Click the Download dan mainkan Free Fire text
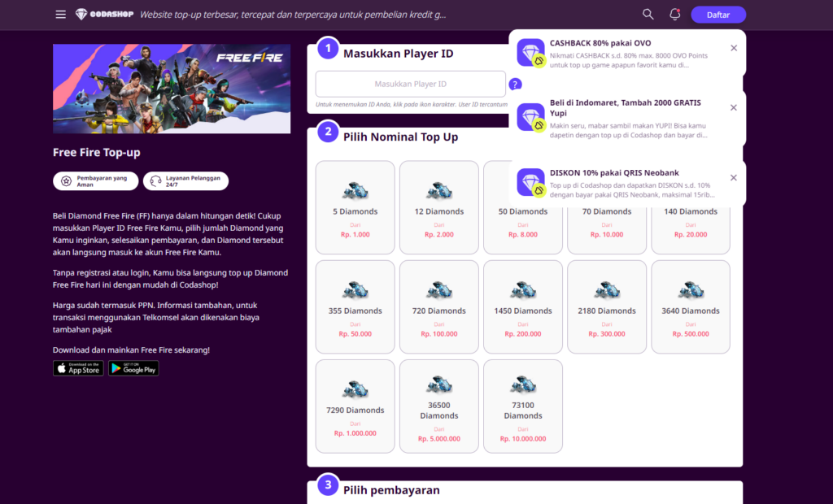The height and width of the screenshot is (504, 833). pos(131,350)
